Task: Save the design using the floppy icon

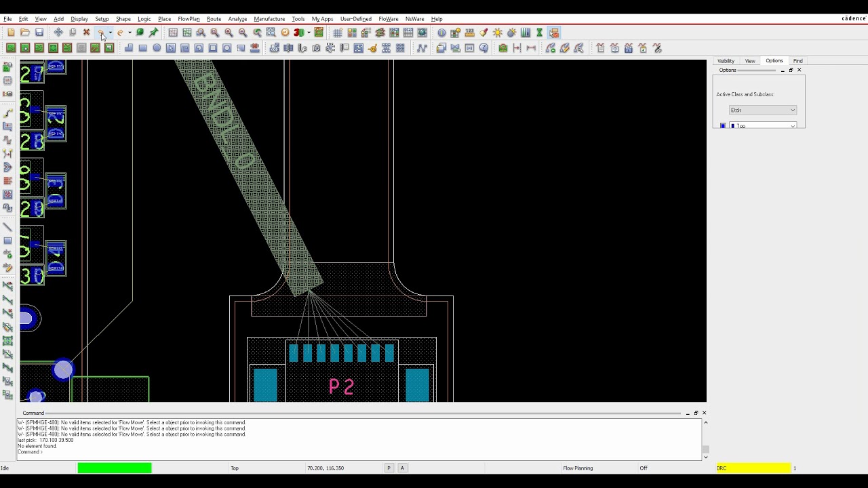Action: (39, 33)
